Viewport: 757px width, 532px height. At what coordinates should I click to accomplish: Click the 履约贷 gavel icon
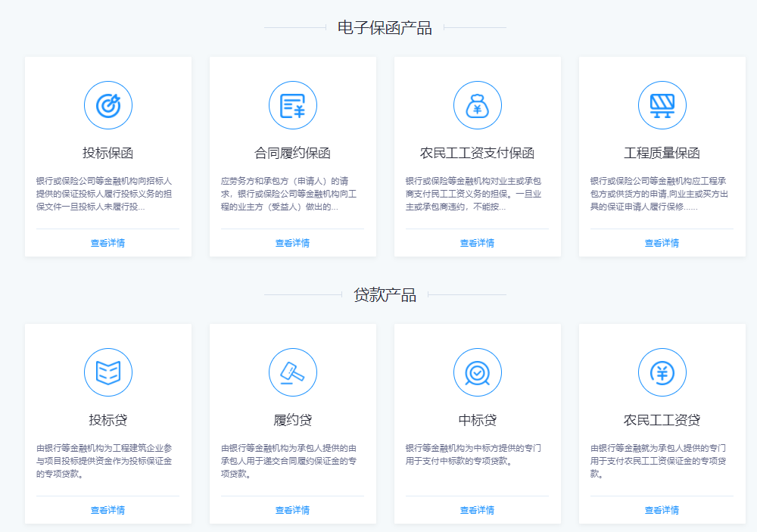coord(293,372)
